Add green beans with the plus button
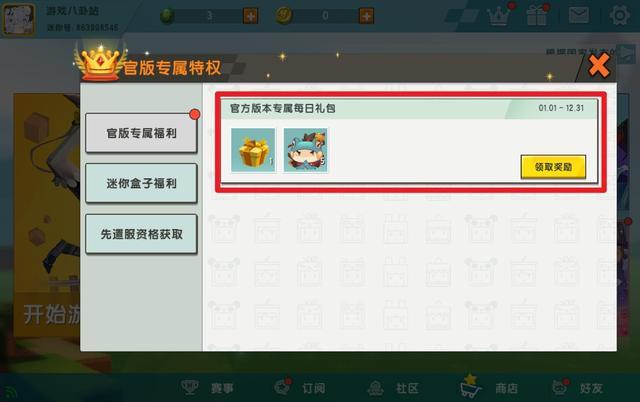 250,16
